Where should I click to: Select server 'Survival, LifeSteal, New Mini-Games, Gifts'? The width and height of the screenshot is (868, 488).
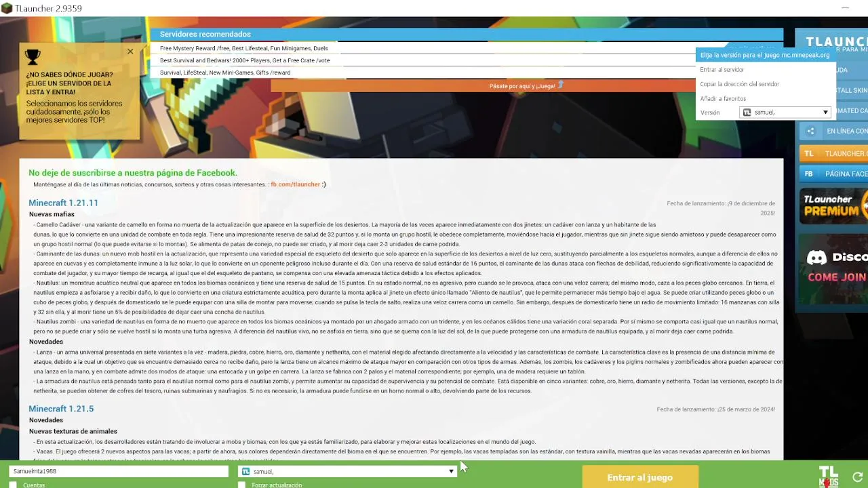(x=225, y=73)
